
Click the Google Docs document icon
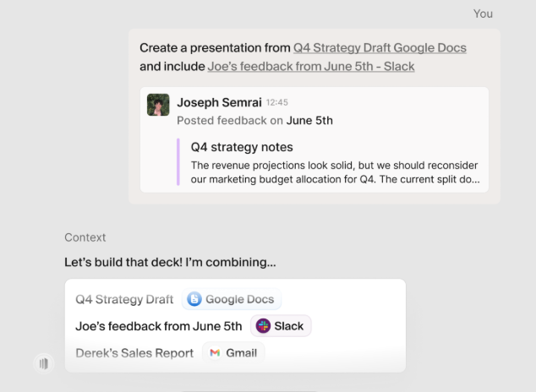pyautogui.click(x=194, y=299)
